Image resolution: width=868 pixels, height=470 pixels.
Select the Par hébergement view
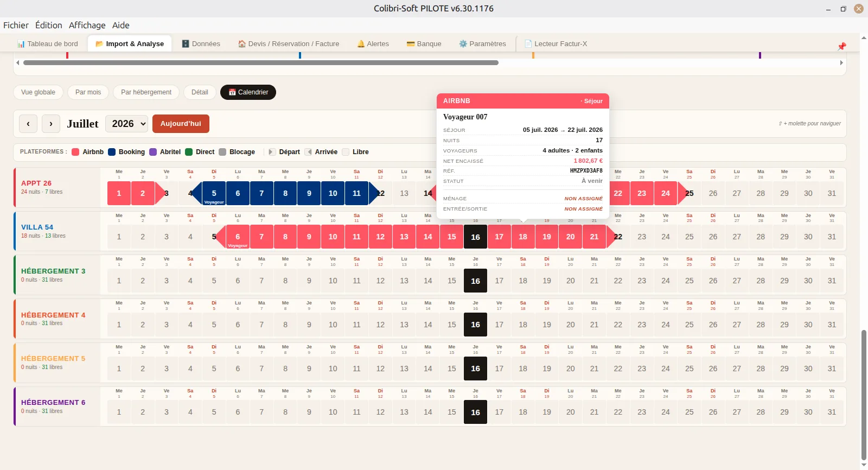146,92
